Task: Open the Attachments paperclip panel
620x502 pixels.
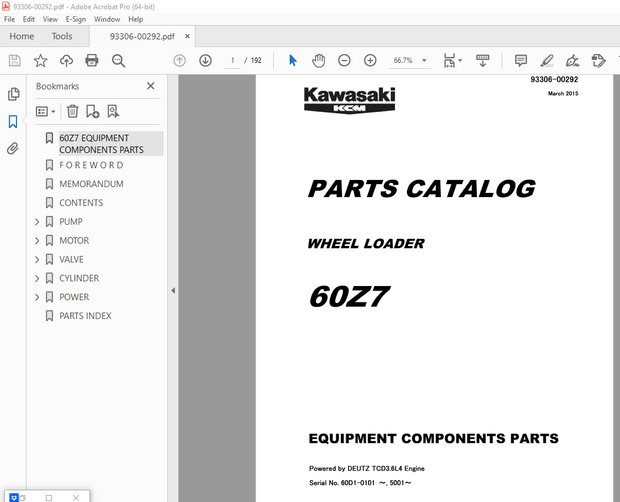Action: click(13, 149)
